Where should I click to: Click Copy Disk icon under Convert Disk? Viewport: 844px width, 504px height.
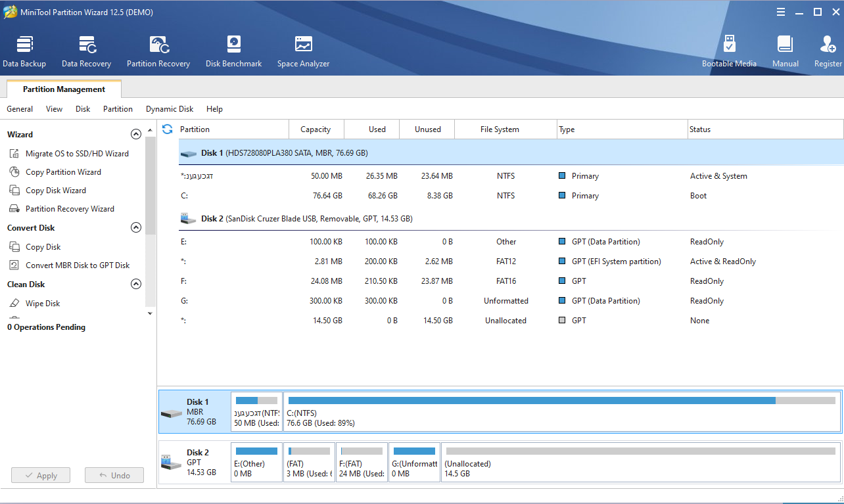coord(14,247)
